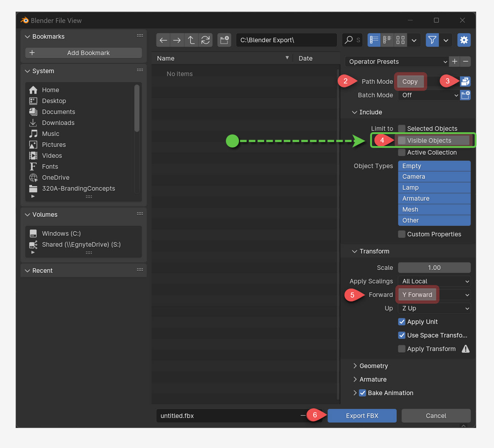Open Forward axis dropdown
This screenshot has height=448, width=494.
coord(434,295)
